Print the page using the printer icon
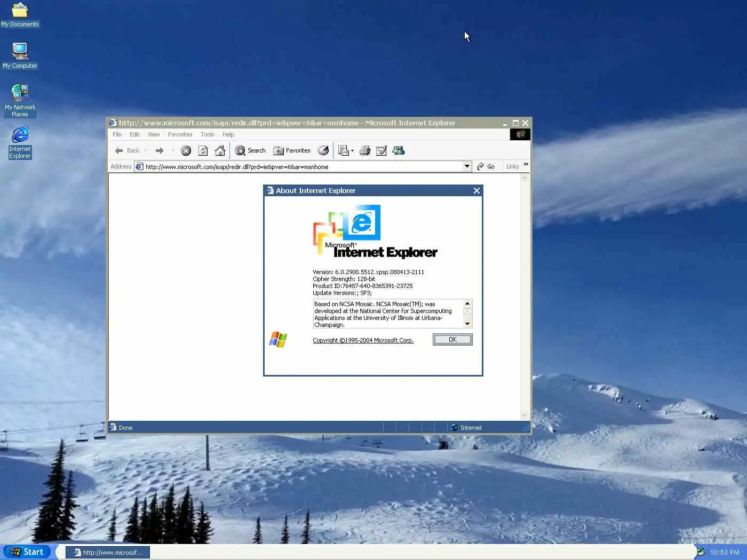The height and width of the screenshot is (560, 747). [x=365, y=150]
